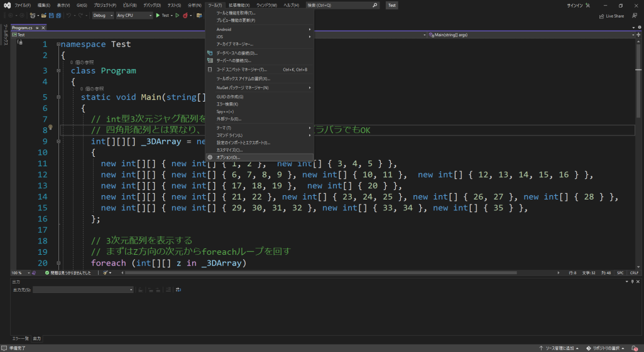Image resolution: width=644 pixels, height=352 pixels.
Task: Collapse the foreach block on line 20
Action: coord(58,263)
